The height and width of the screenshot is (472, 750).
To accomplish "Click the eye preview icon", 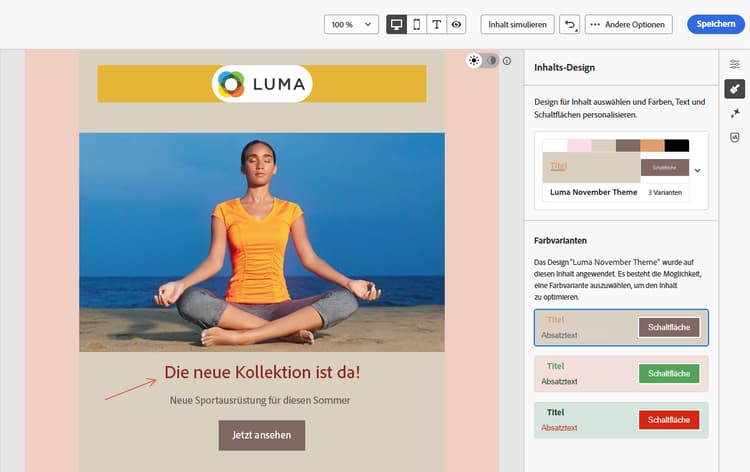I will coord(456,24).
